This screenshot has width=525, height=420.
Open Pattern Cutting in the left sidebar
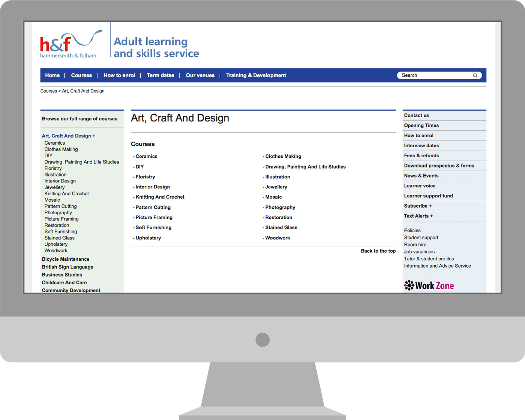pos(61,206)
